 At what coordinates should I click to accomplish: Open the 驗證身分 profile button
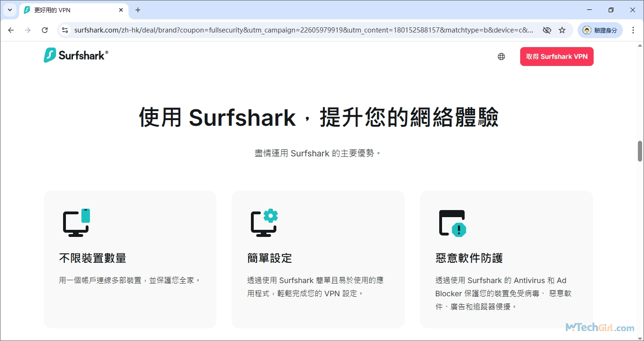(600, 30)
